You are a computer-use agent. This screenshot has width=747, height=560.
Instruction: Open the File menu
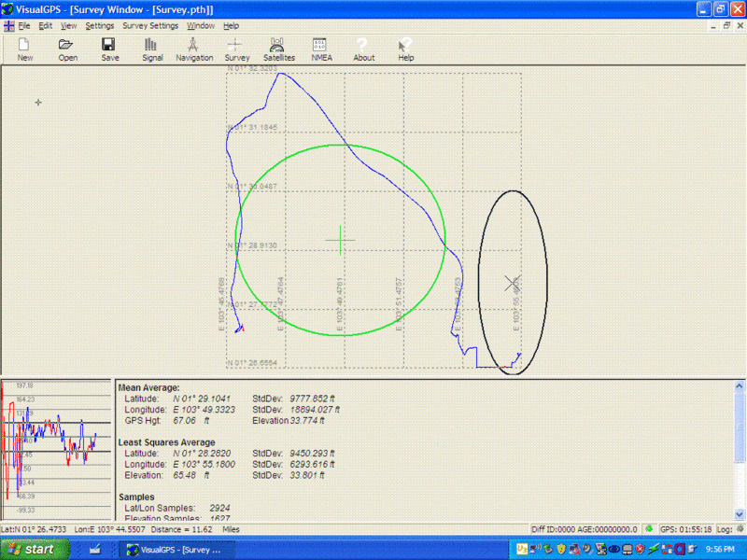(24, 26)
